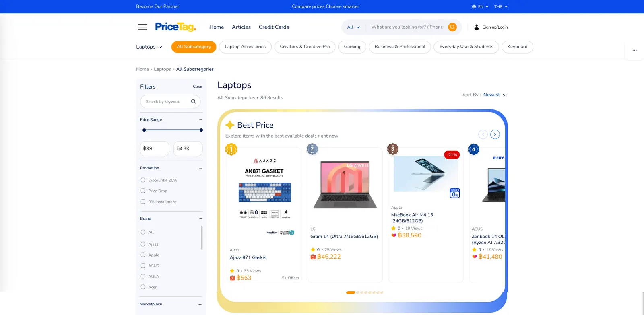Select the Gaming subcategory
The width and height of the screenshot is (644, 315).
(x=352, y=47)
